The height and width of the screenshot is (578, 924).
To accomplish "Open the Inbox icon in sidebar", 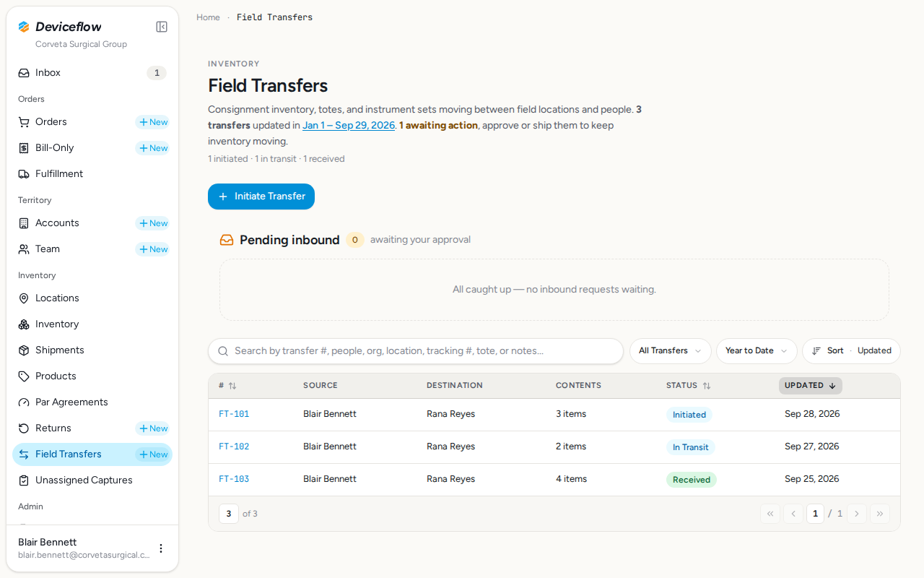I will [x=24, y=73].
